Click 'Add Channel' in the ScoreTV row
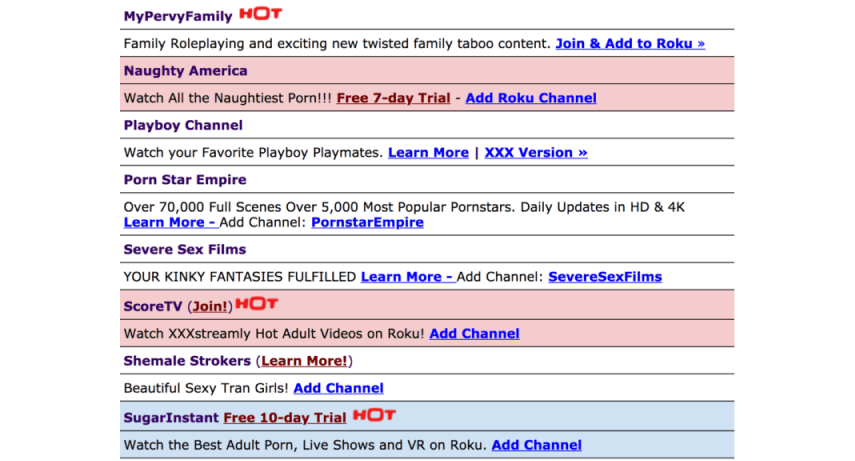 [474, 334]
